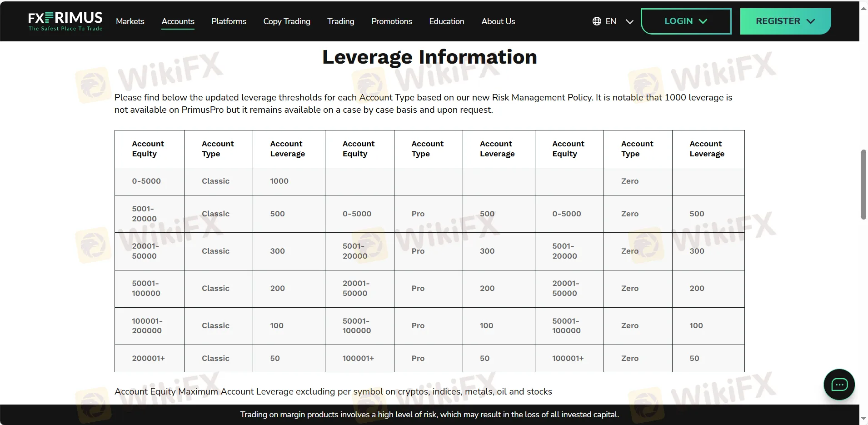Click the margin risk warning text
The image size is (868, 425).
(x=429, y=415)
